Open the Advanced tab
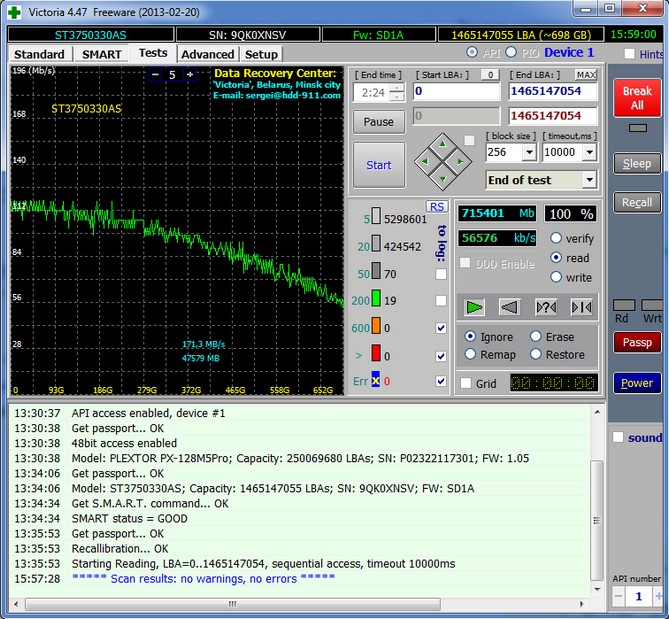Image resolution: width=669 pixels, height=619 pixels. (x=207, y=54)
